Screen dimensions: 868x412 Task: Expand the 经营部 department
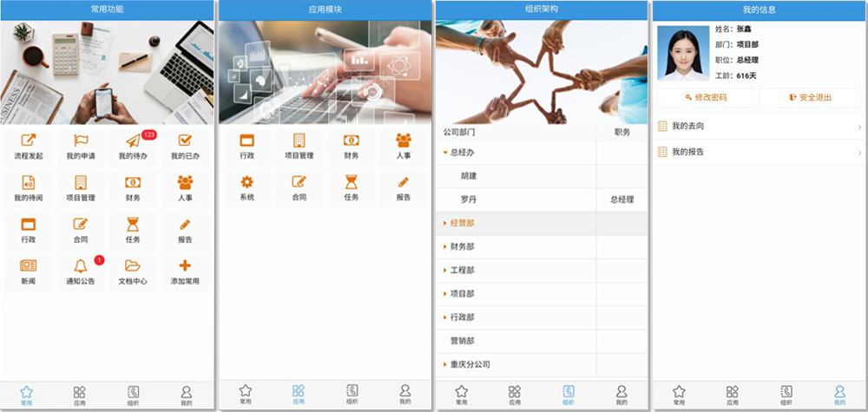tap(445, 223)
